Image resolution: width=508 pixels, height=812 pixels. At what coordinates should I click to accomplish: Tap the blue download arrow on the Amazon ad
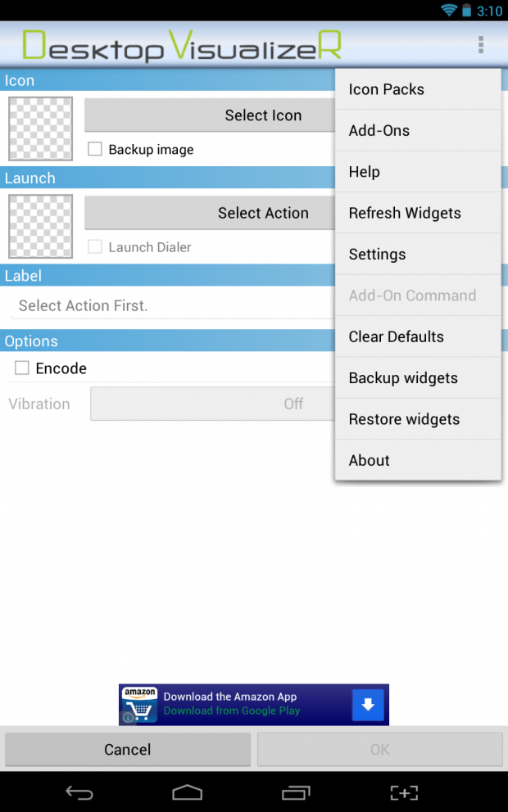tap(368, 705)
